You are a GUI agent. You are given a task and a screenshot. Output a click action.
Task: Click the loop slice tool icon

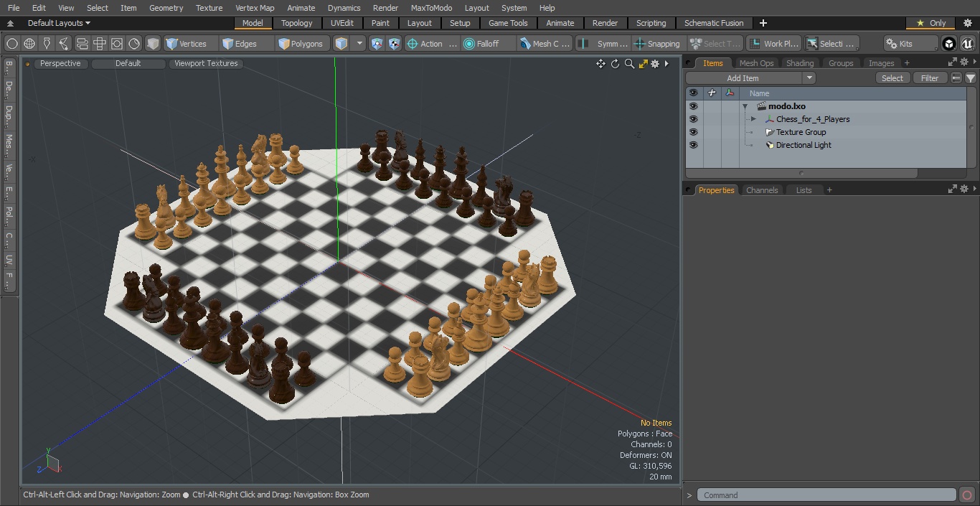coord(82,44)
